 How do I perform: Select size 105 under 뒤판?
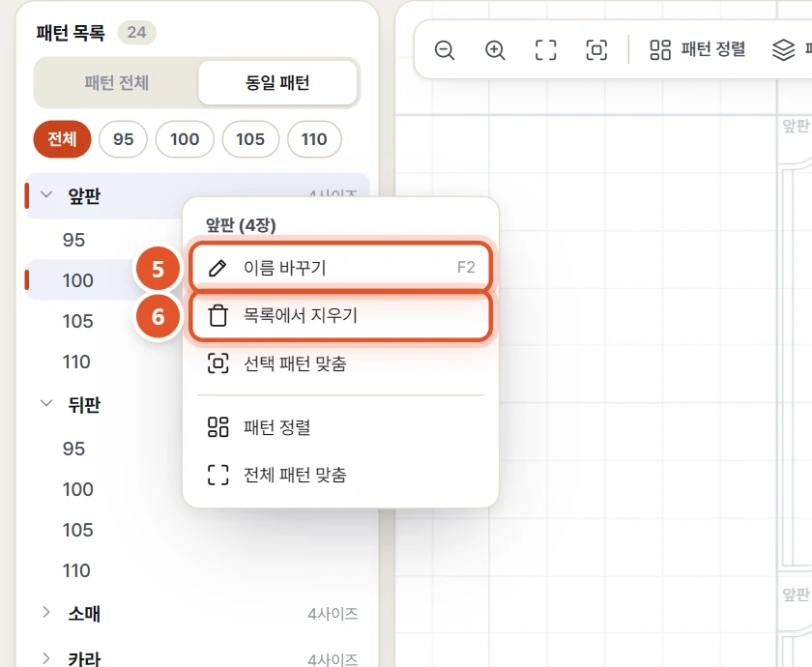pyautogui.click(x=77, y=530)
